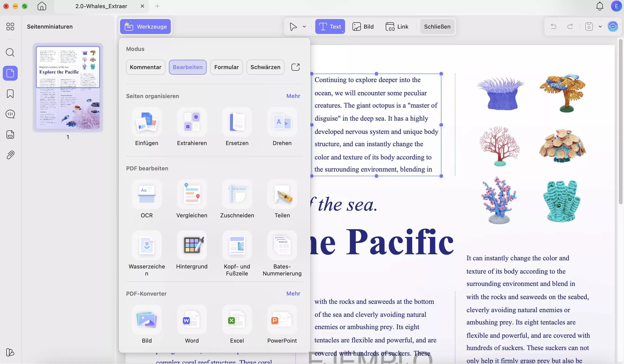Expand the cursor tool dropdown arrow
Screen dimensions: 624x364
304,26
